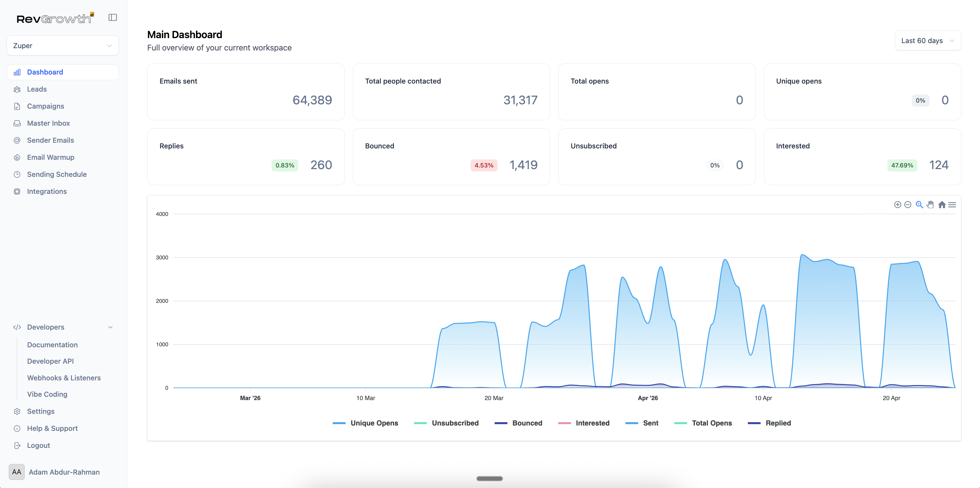Click the AA user avatar

pyautogui.click(x=17, y=472)
